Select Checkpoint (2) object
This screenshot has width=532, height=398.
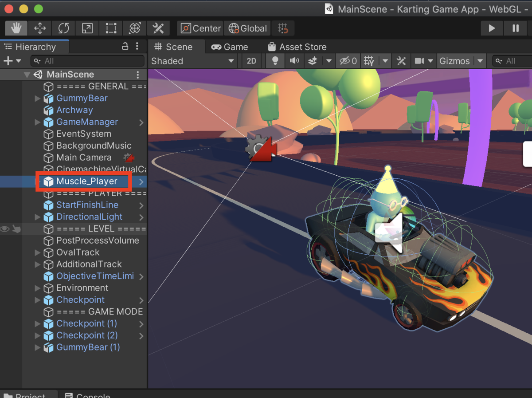click(87, 335)
